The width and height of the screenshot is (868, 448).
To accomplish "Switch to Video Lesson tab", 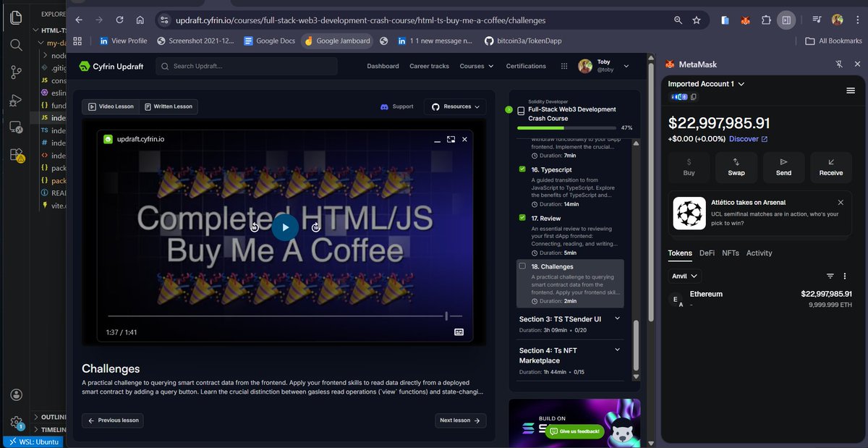I will [x=111, y=106].
